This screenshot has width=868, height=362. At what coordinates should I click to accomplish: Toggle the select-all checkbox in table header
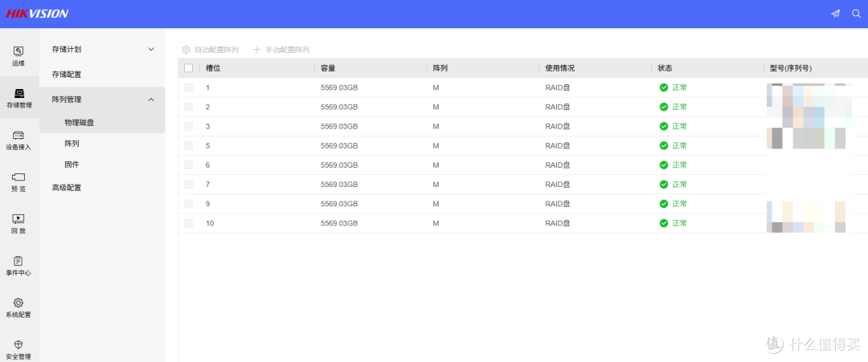tap(188, 68)
